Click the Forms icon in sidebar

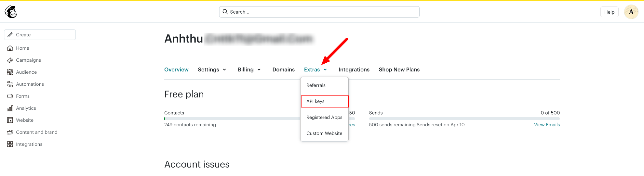tap(10, 96)
